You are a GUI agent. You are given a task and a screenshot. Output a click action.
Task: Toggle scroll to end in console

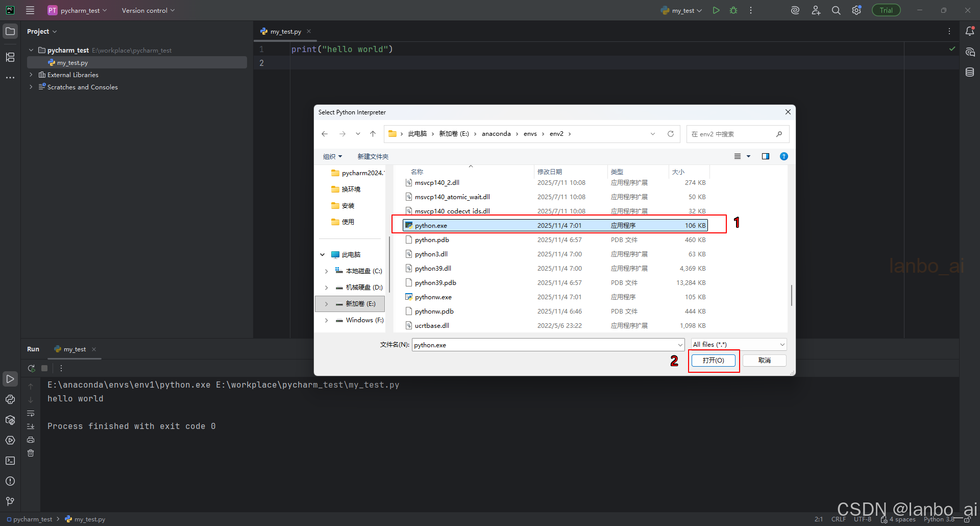coord(31,426)
